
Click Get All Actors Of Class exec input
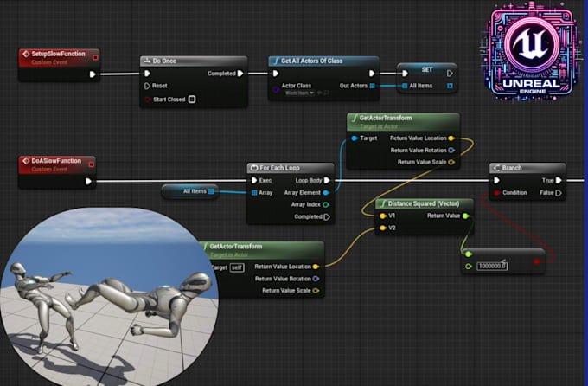pos(276,74)
